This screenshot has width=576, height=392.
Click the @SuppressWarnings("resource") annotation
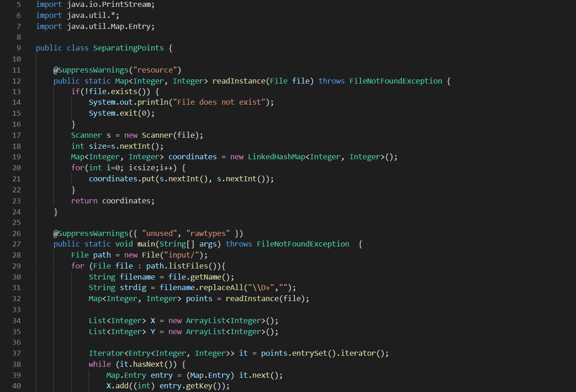coord(117,70)
